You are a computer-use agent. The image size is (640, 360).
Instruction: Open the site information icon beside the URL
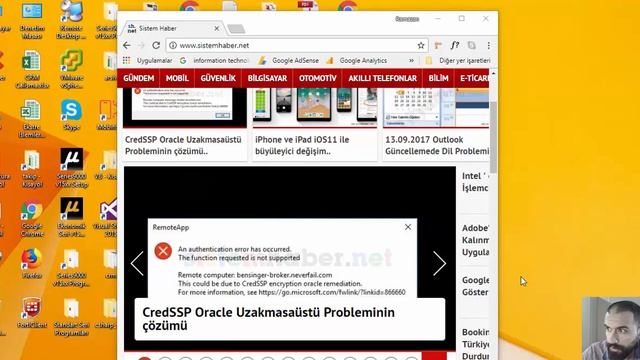[x=173, y=45]
